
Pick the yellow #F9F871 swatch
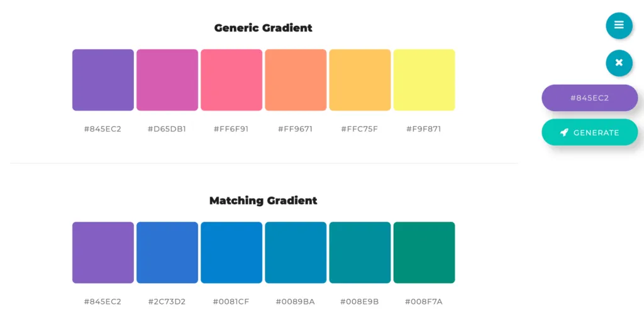pos(424,80)
